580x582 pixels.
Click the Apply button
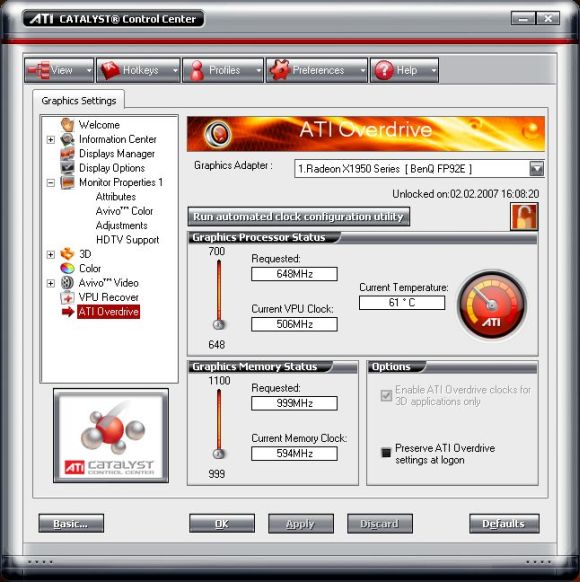[x=301, y=523]
